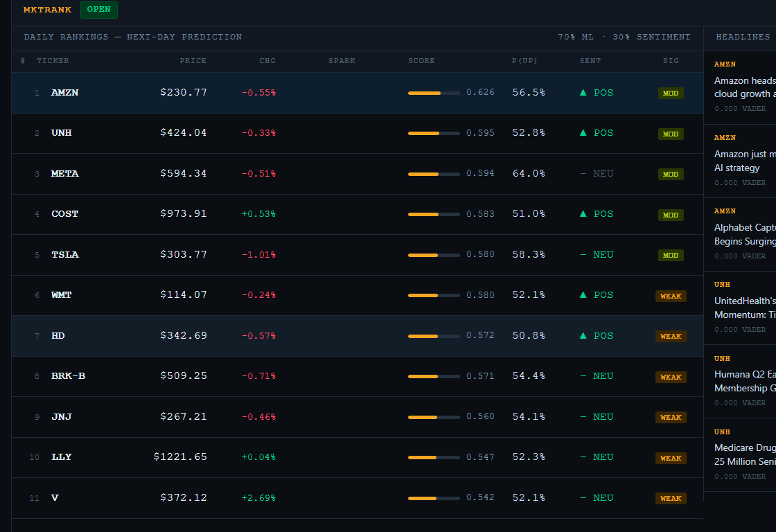
Task: Select the BRK-B ticker symbol
Action: pos(69,375)
